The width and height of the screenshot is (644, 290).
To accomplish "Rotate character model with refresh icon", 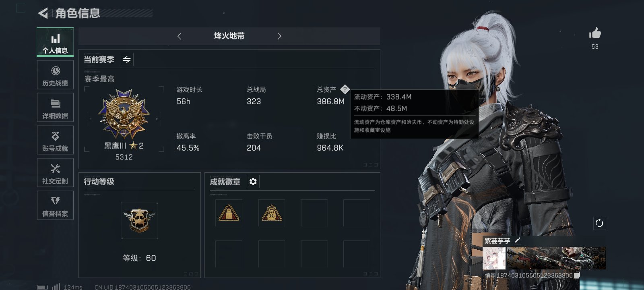I will pos(599,223).
